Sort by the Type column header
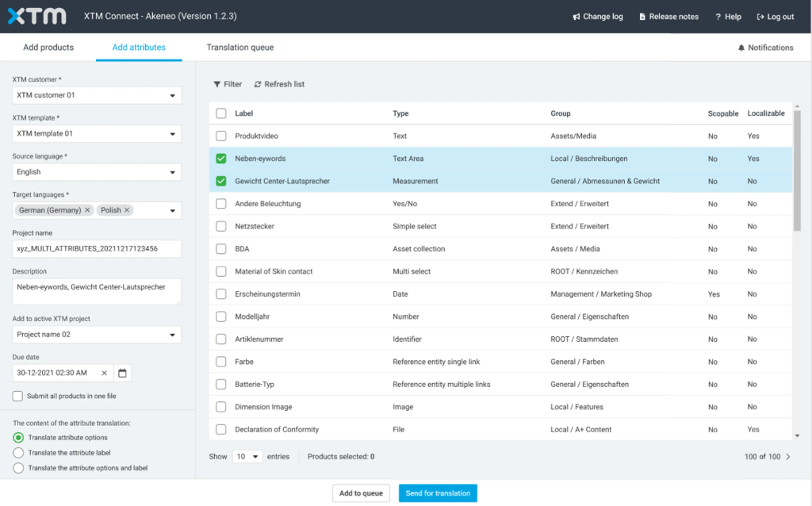The image size is (812, 506). pos(400,113)
